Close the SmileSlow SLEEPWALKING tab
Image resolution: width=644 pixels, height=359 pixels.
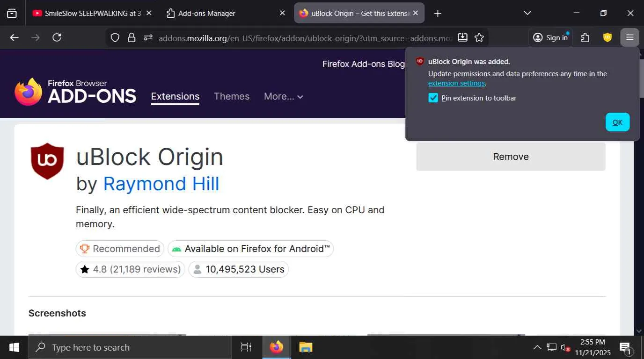(x=149, y=13)
